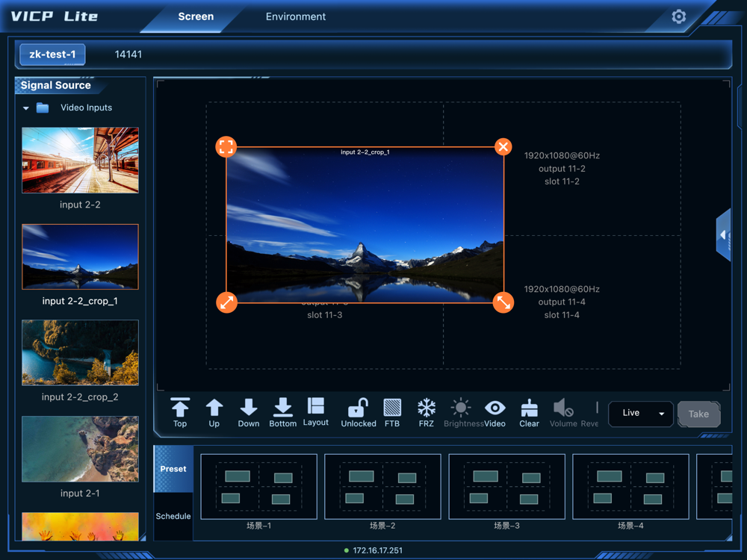This screenshot has width=747, height=560.
Task: Close the input 2-2_crop_1 layer window
Action: point(503,147)
